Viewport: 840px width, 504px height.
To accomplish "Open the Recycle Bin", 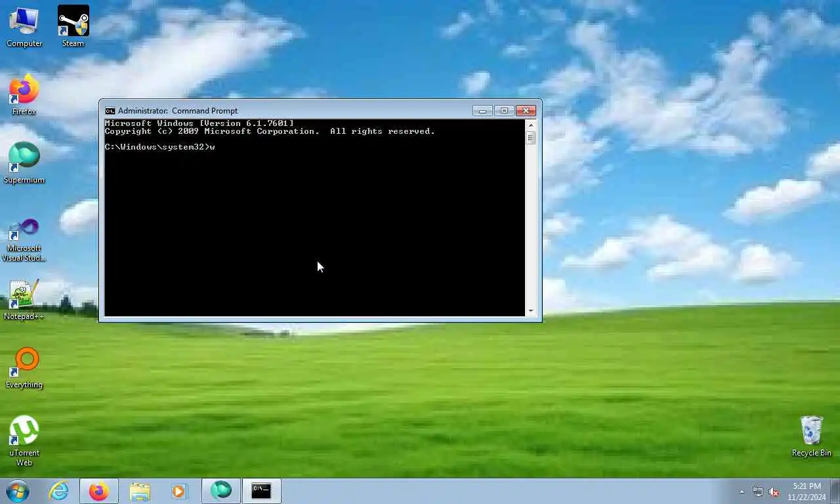I will (812, 436).
